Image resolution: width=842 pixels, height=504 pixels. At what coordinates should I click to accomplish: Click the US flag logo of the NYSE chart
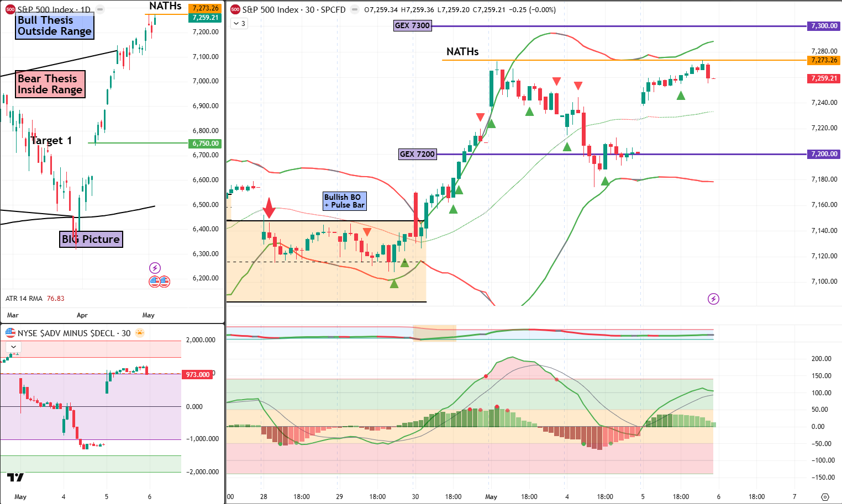[x=10, y=333]
